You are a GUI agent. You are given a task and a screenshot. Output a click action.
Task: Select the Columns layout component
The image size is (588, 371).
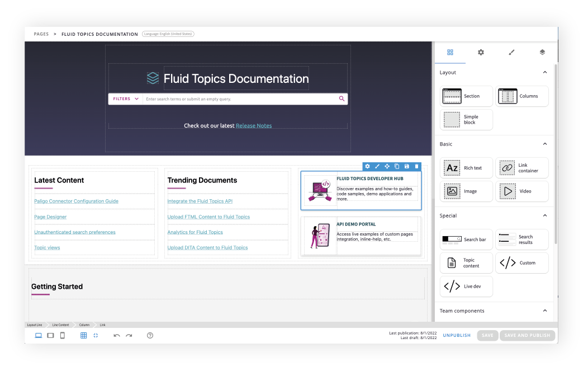pyautogui.click(x=522, y=96)
